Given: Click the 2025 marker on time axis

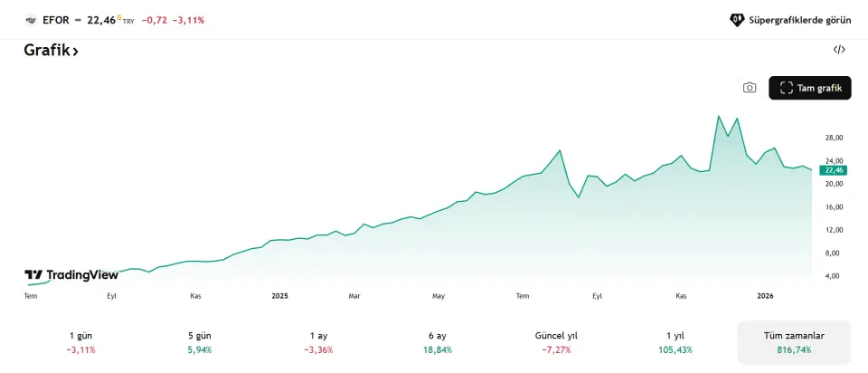Looking at the screenshot, I should 279,295.
